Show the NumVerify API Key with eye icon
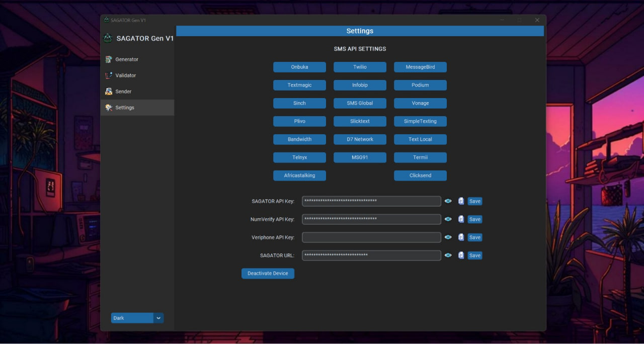This screenshot has height=344, width=644. tap(448, 219)
